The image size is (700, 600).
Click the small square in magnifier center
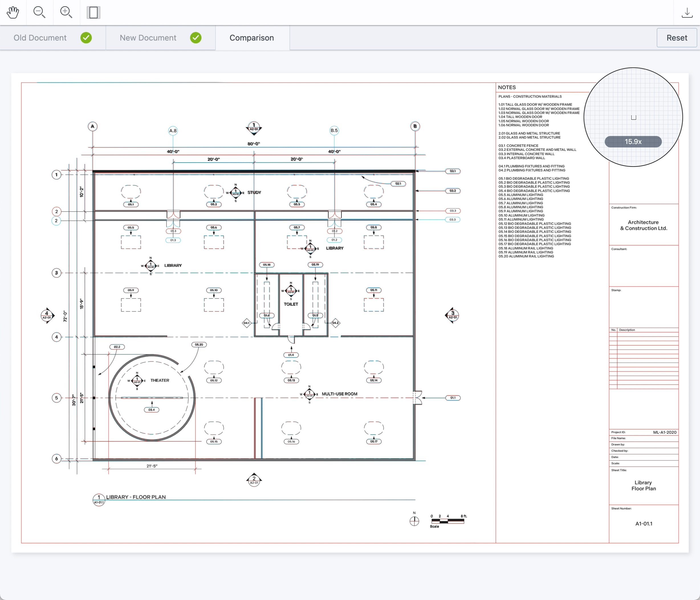pyautogui.click(x=633, y=117)
